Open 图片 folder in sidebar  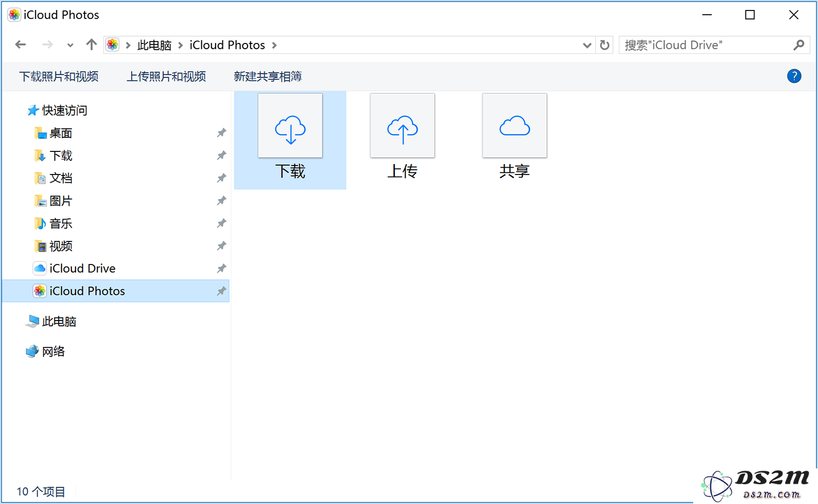coord(53,201)
